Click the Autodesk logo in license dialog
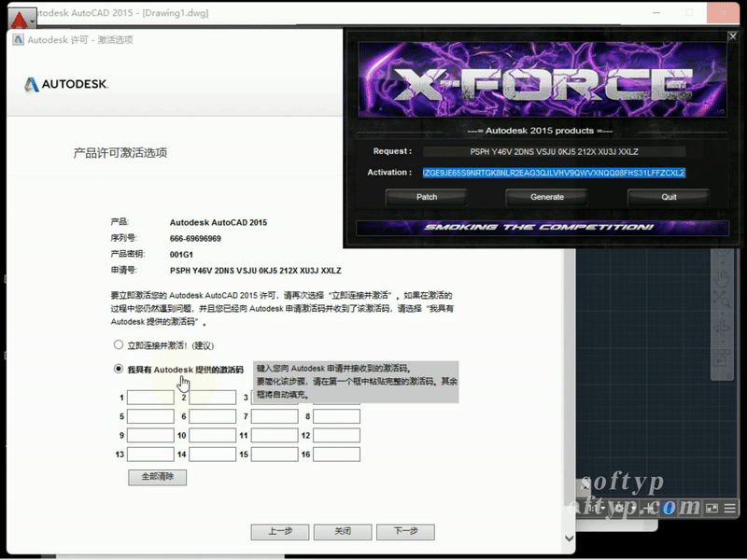Screen dimensions: 747x560 click(x=66, y=84)
